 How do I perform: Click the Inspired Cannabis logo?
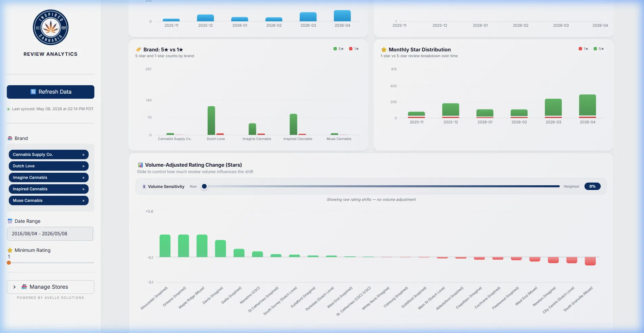click(50, 27)
